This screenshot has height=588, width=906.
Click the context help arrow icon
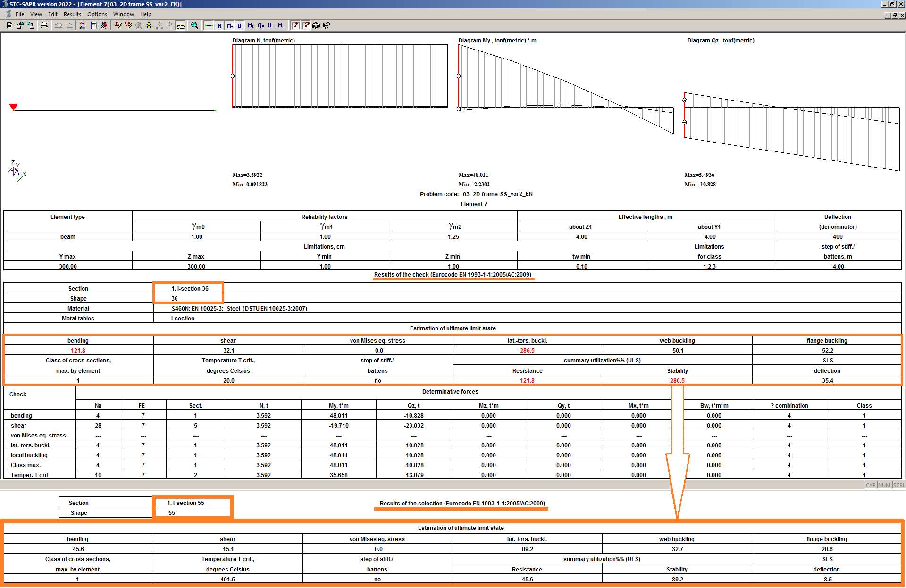[326, 25]
